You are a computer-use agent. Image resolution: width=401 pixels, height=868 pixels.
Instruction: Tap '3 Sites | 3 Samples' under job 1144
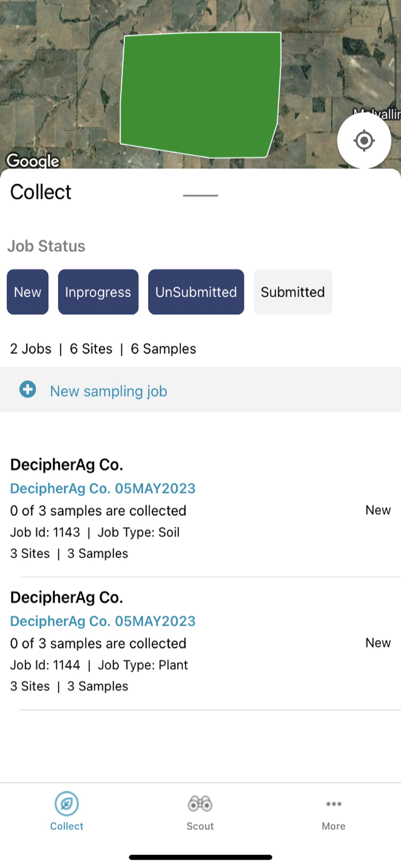[x=69, y=687]
